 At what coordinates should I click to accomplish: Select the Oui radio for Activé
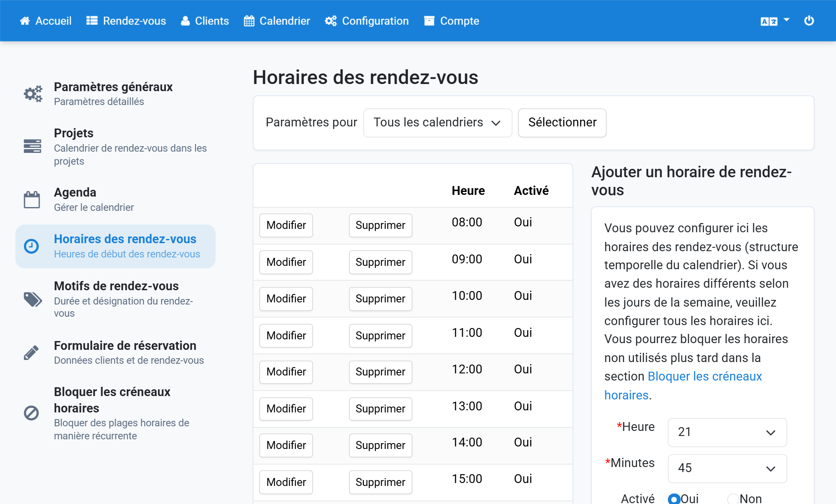click(x=674, y=499)
